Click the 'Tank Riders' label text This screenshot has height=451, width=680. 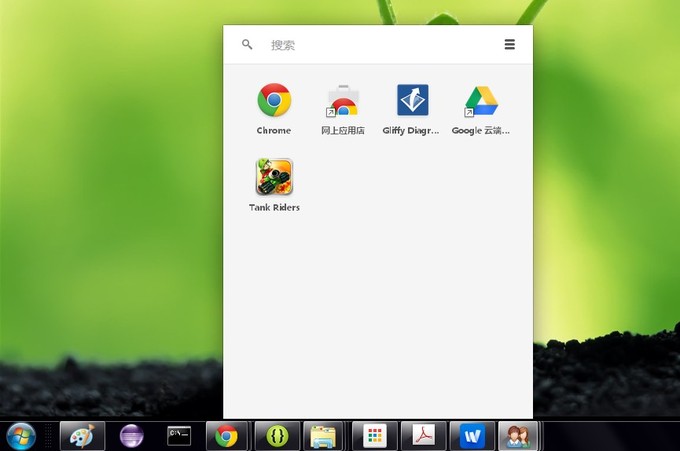pyautogui.click(x=274, y=208)
